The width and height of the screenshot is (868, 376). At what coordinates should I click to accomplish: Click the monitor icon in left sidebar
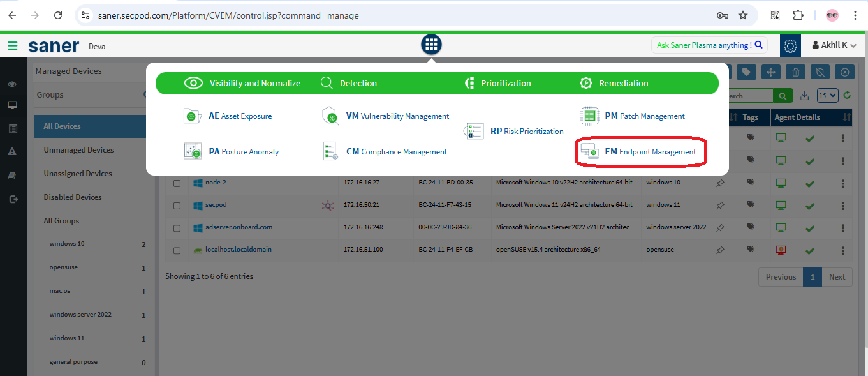(13, 105)
